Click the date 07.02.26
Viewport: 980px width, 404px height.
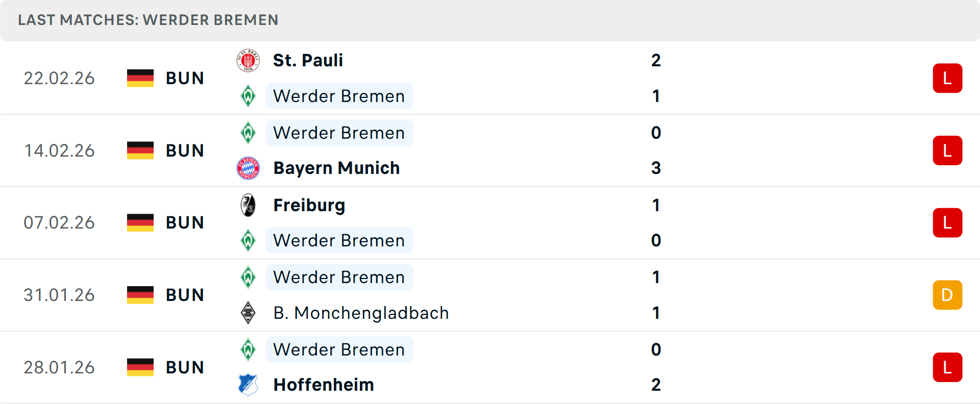pos(59,222)
